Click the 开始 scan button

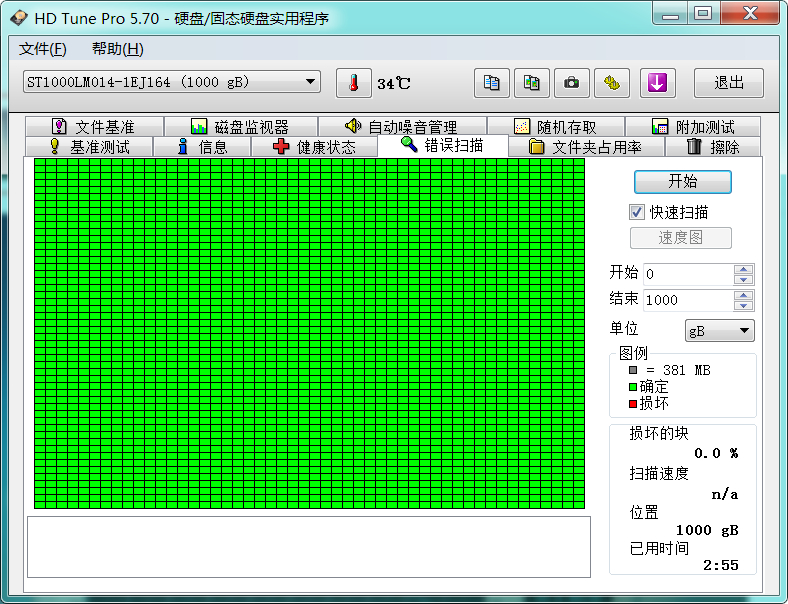(x=682, y=181)
